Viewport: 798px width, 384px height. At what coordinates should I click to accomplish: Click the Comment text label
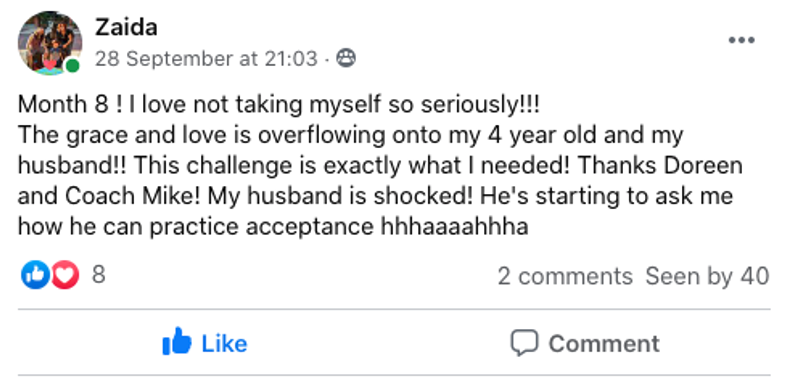tap(604, 343)
